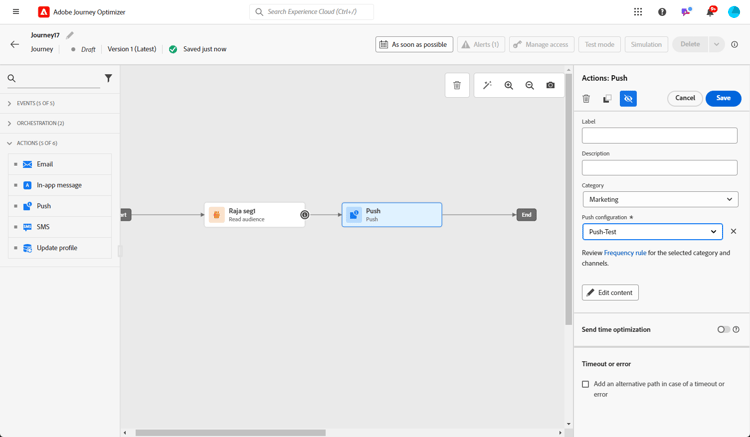This screenshot has width=750, height=437.
Task: Click the canvas vertical scrollbar
Action: (x=568, y=199)
